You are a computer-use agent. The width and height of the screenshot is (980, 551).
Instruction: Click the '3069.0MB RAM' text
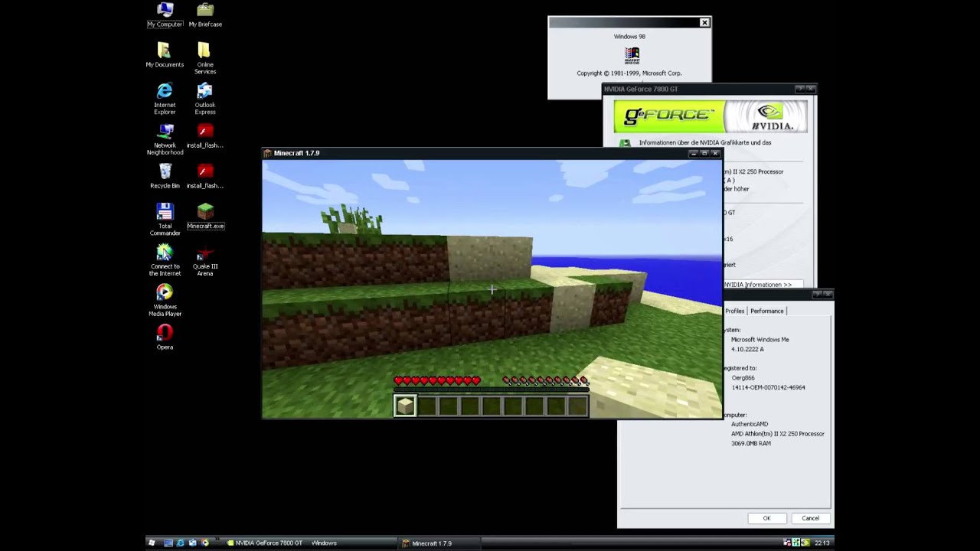coord(751,443)
